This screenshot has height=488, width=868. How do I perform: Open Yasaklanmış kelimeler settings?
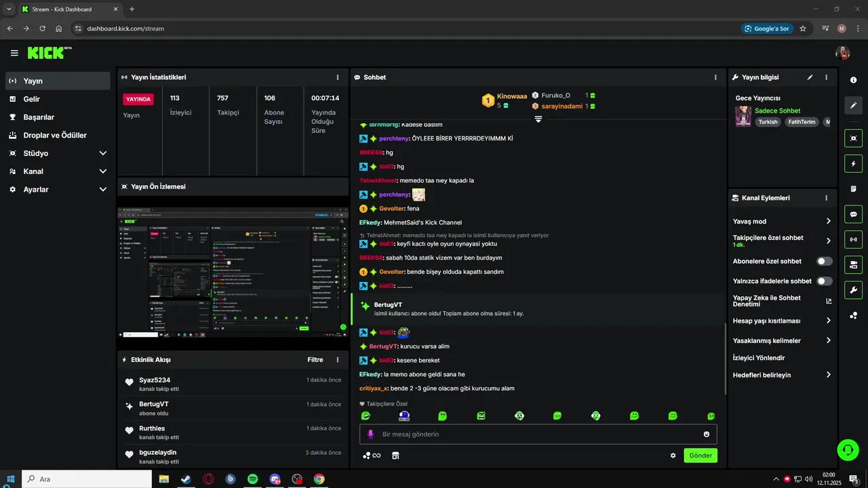coord(782,340)
